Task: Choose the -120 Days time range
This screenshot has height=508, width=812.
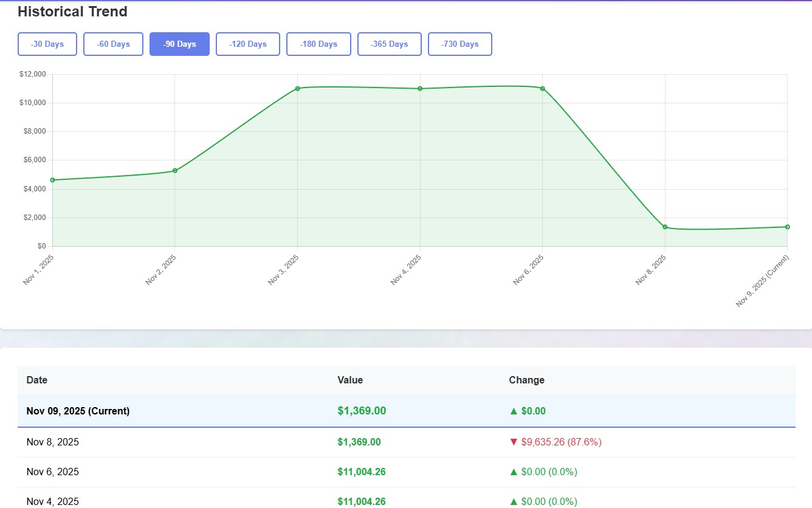Action: 248,44
